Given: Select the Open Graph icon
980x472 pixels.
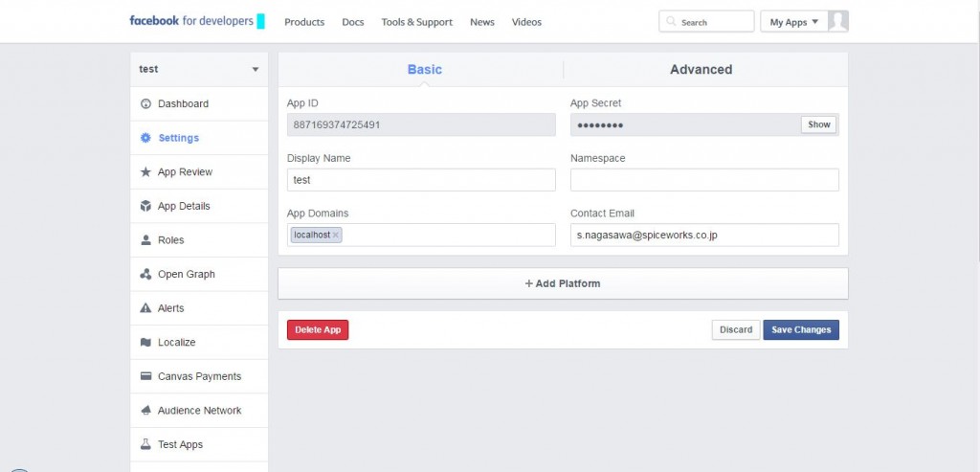Looking at the screenshot, I should (145, 274).
